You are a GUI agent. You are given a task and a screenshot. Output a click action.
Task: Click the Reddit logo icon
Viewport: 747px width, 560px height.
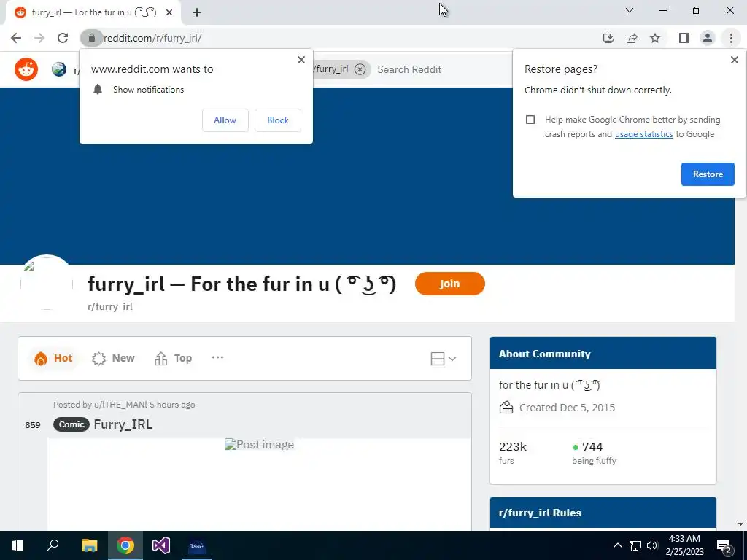click(x=26, y=69)
